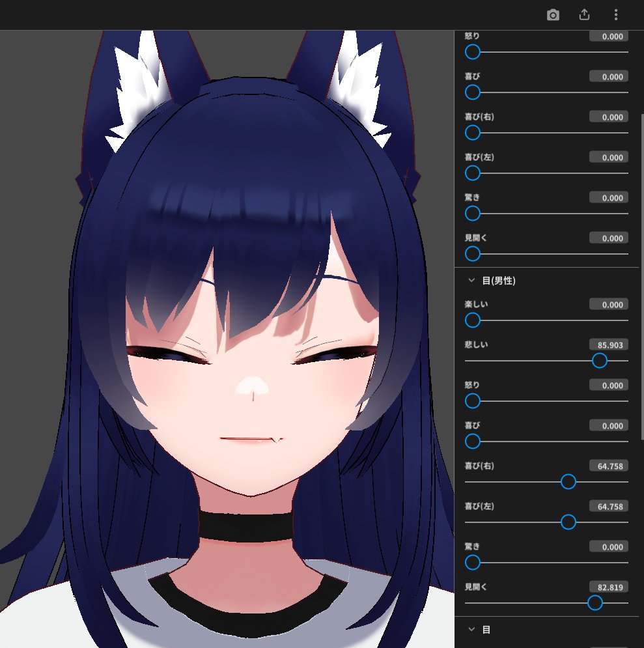This screenshot has height=648, width=644.
Task: Click the 喜び value field above the 目(男性) section
Action: [x=608, y=76]
